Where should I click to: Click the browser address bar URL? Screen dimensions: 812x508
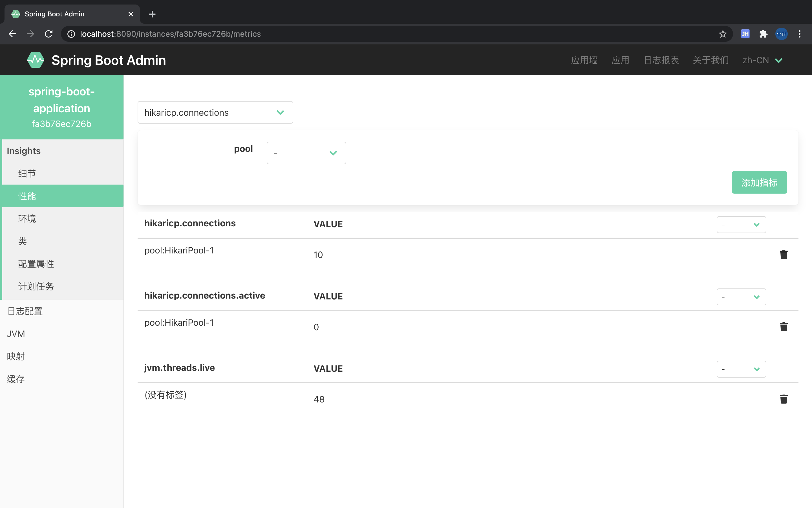[171, 34]
